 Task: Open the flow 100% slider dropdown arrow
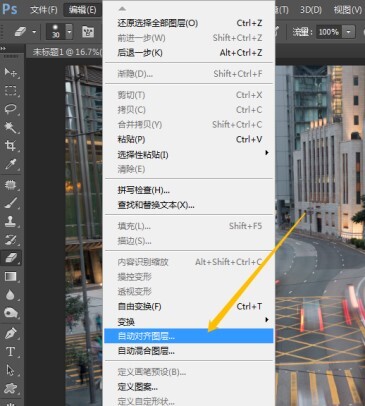point(348,32)
